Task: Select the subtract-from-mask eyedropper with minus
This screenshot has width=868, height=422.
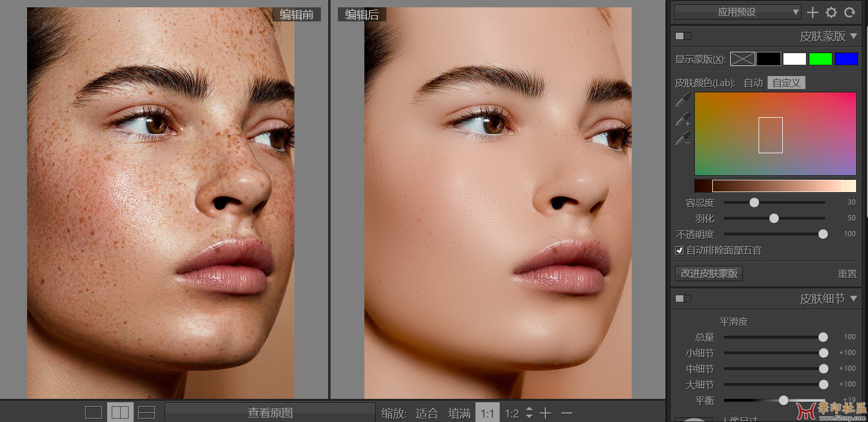Action: [683, 138]
